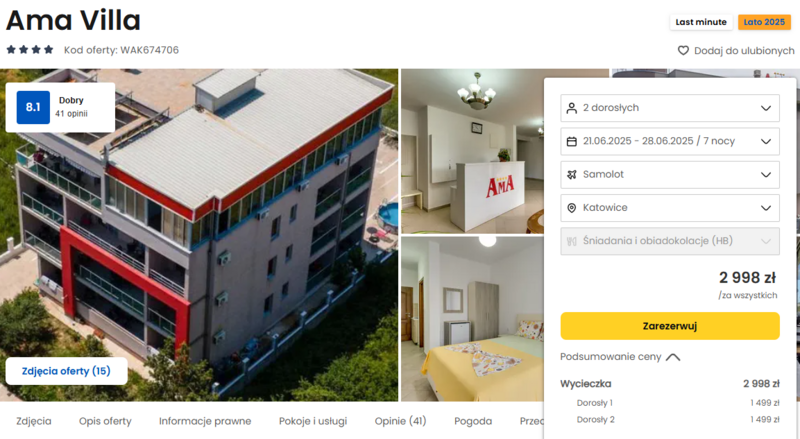
Task: Click the calendar icon in the date field
Action: point(571,141)
